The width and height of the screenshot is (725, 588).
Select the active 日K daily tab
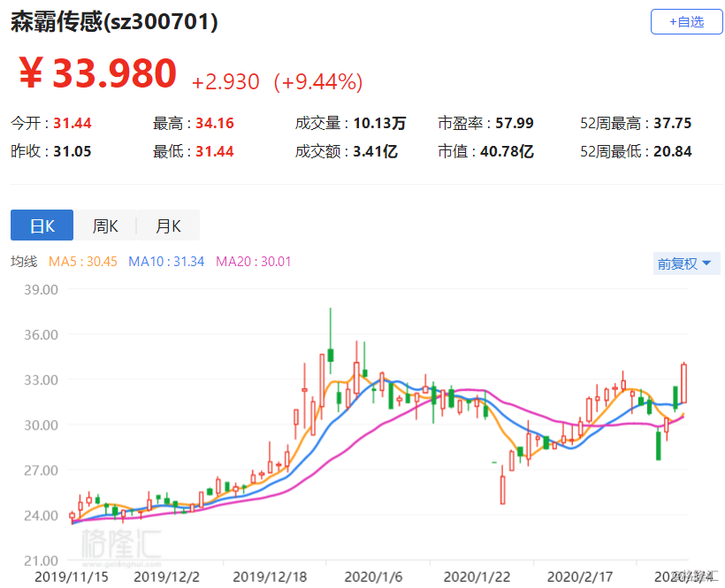click(42, 225)
